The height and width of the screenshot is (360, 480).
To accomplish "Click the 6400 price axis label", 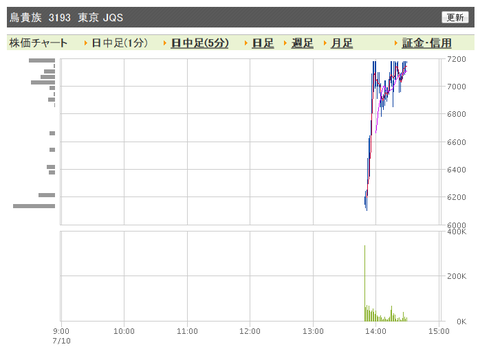I will click(456, 170).
